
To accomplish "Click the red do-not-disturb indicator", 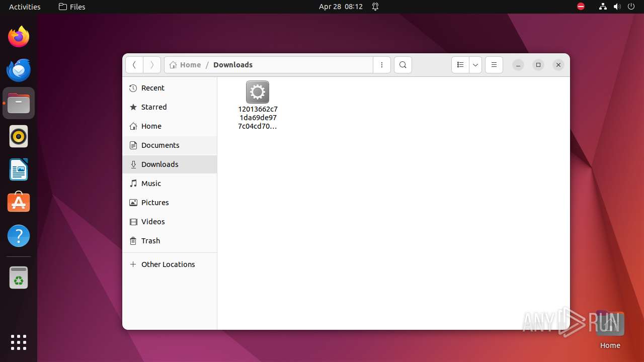I will [x=581, y=7].
